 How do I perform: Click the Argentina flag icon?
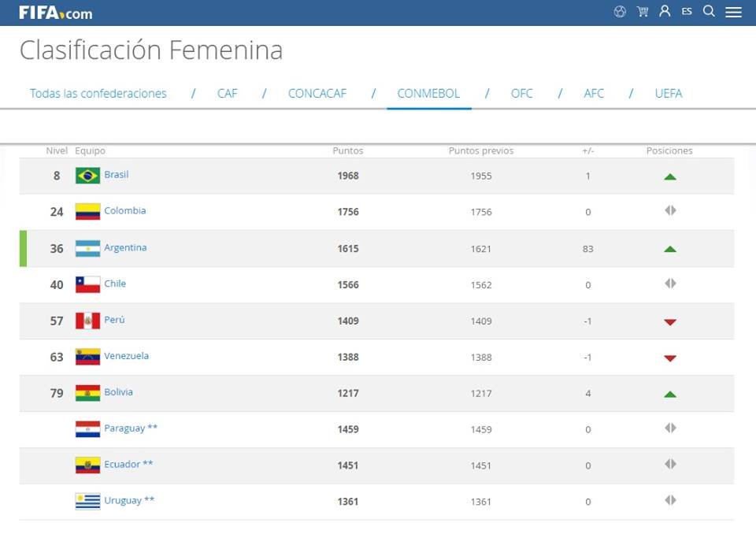[87, 248]
